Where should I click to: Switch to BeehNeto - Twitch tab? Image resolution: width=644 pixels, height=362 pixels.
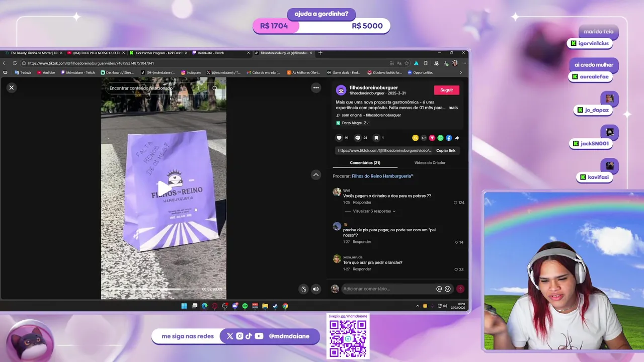pos(220,53)
